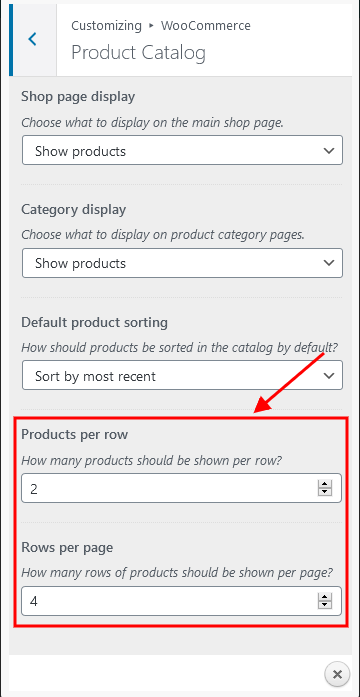
Task: Click the Products per row number field
Action: pos(181,488)
